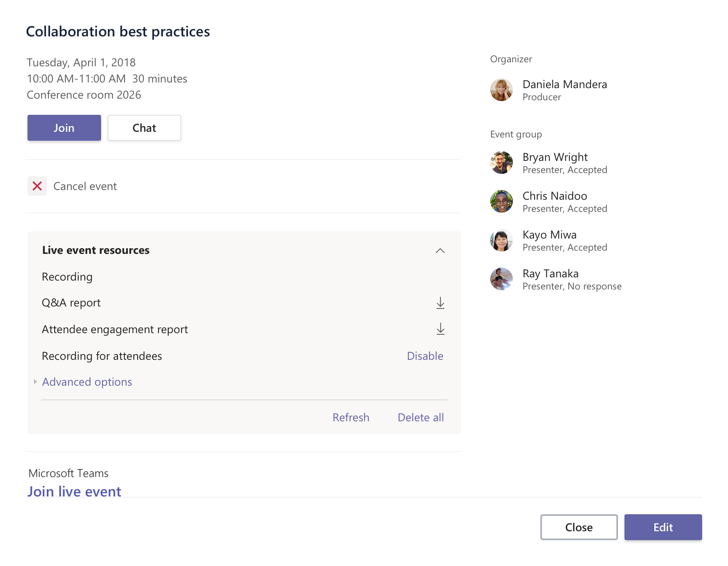Download the Q&A report
The width and height of the screenshot is (728, 566).
(x=440, y=303)
